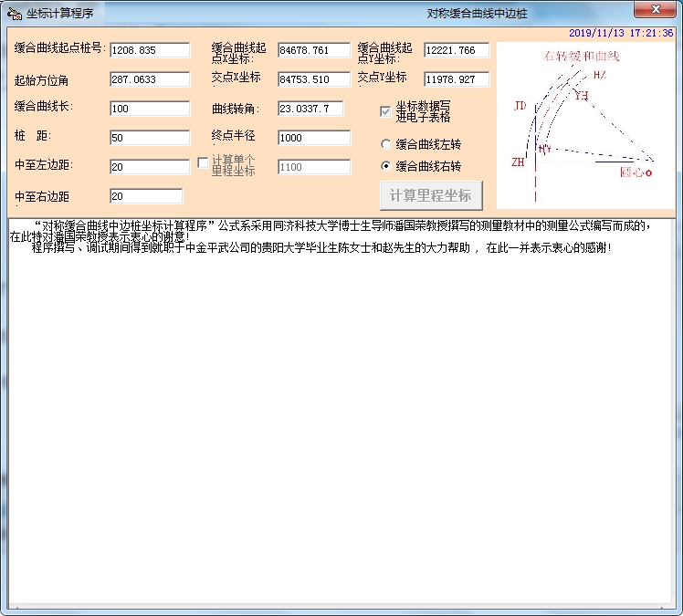Click the 中至右边距 input field
683x616 pixels.
tap(146, 196)
